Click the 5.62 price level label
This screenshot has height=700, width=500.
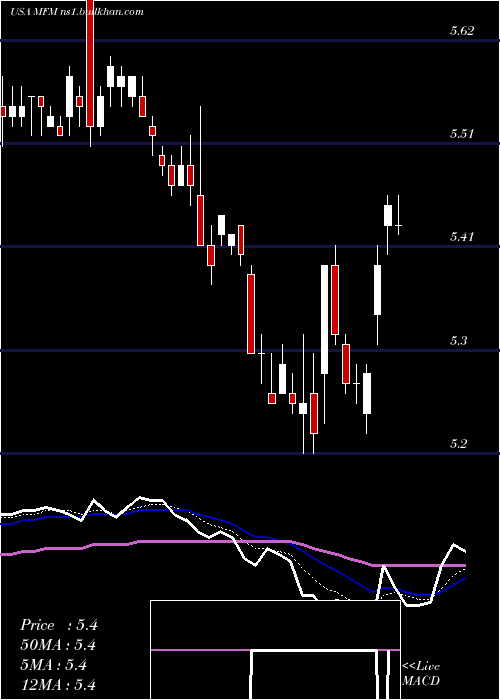click(461, 31)
